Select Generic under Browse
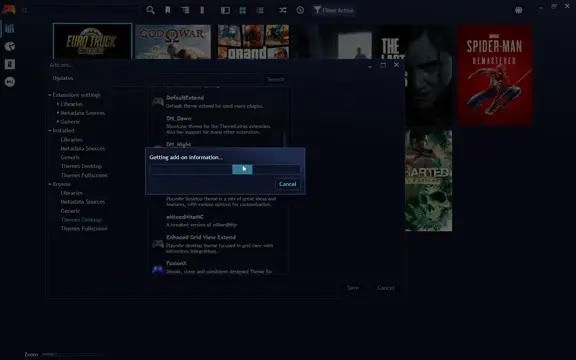This screenshot has height=360, width=576. click(x=70, y=211)
